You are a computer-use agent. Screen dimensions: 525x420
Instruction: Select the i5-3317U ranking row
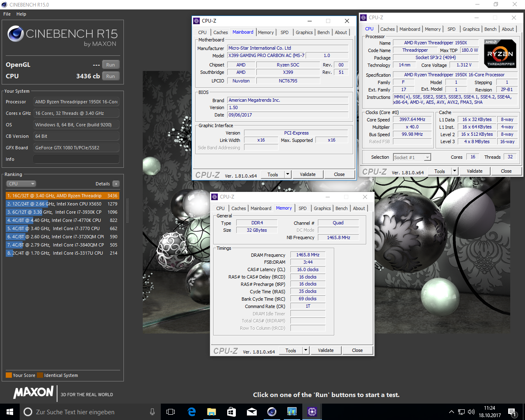click(x=62, y=253)
